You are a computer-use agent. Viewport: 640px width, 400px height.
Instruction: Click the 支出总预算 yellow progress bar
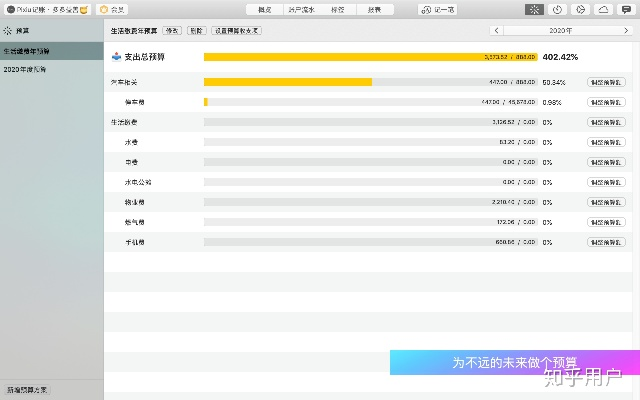[371, 57]
